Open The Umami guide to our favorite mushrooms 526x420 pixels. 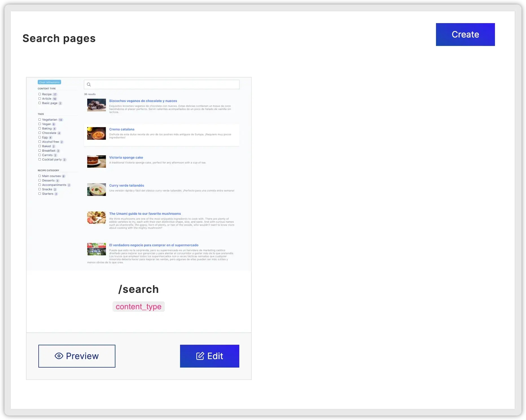pos(145,213)
